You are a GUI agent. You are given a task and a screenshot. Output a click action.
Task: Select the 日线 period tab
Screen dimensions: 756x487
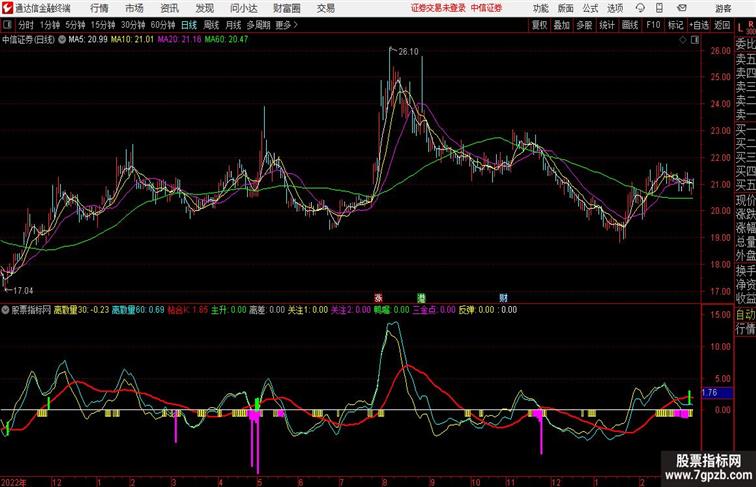(189, 25)
